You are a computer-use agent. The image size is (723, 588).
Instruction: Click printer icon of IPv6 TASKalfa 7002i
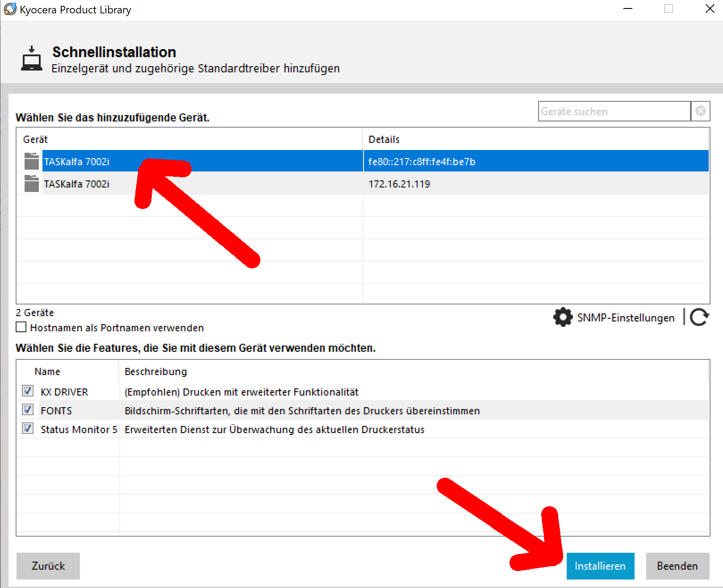[31, 162]
